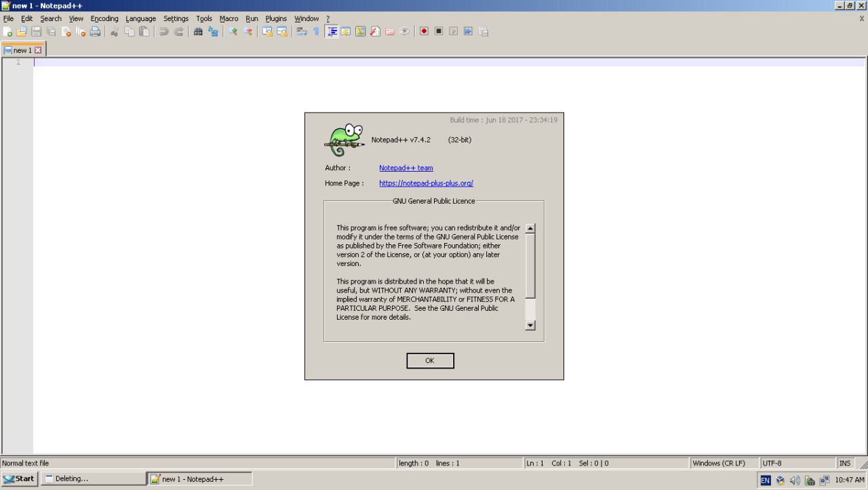Open the User Defined Language icon
Screen dimensions: 868x490
[346, 31]
